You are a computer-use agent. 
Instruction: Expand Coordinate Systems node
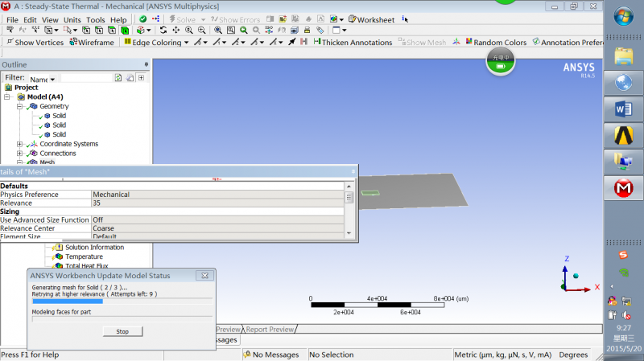[19, 144]
